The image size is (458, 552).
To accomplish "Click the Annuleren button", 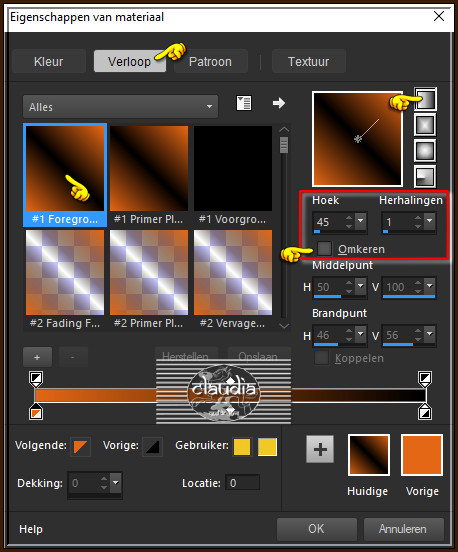I will point(403,529).
